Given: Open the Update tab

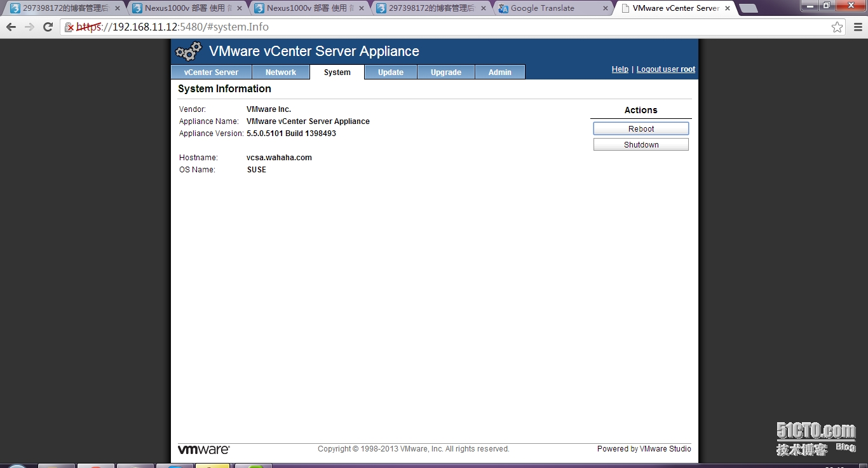Looking at the screenshot, I should (x=391, y=72).
